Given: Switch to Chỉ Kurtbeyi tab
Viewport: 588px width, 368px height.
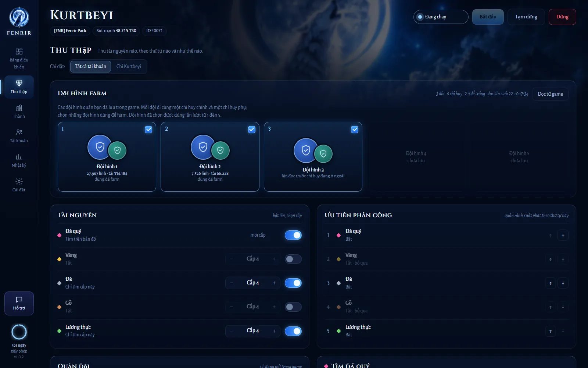Looking at the screenshot, I should tap(129, 67).
